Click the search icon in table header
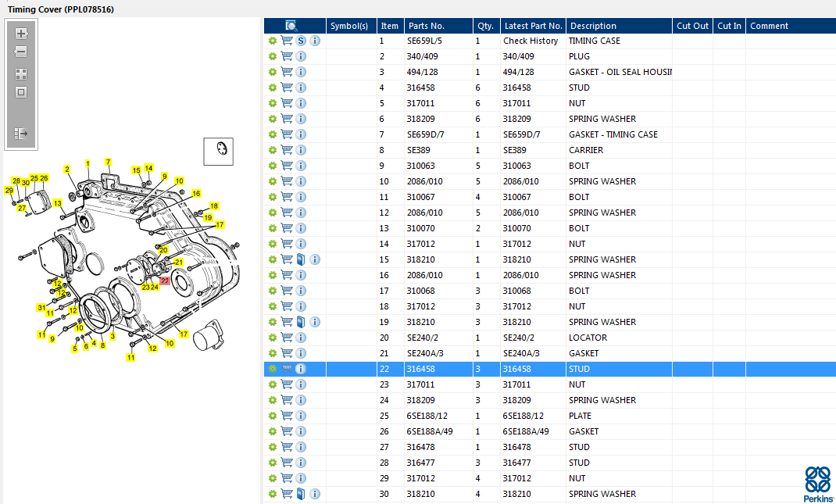The image size is (836, 504). pos(291,26)
